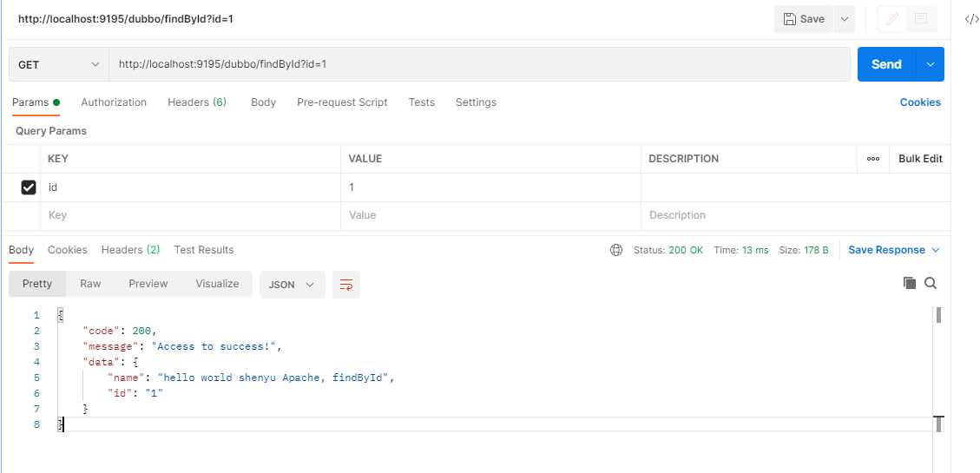Click the id key cell
The image size is (980, 473).
tap(191, 187)
